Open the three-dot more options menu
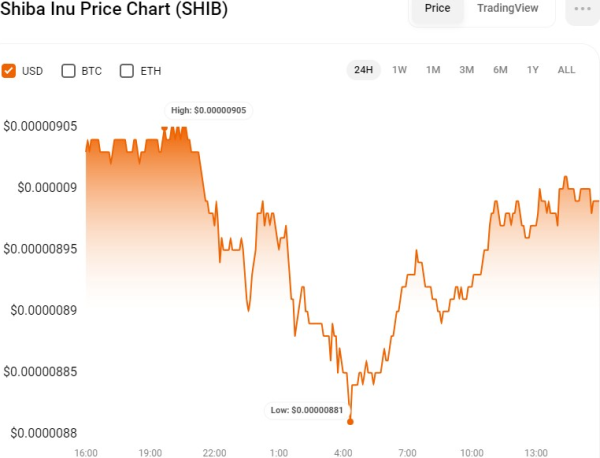The height and width of the screenshot is (458, 600). point(581,8)
